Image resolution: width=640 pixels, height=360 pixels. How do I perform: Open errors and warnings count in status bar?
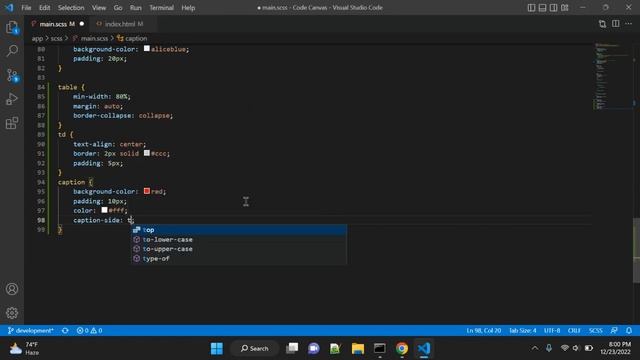tap(89, 330)
